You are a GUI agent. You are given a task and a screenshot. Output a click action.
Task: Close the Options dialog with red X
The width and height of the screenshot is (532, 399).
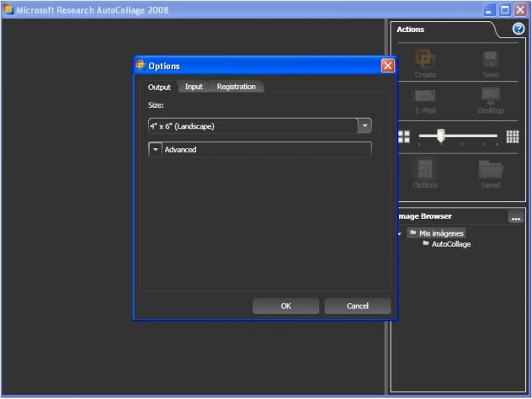click(x=388, y=66)
